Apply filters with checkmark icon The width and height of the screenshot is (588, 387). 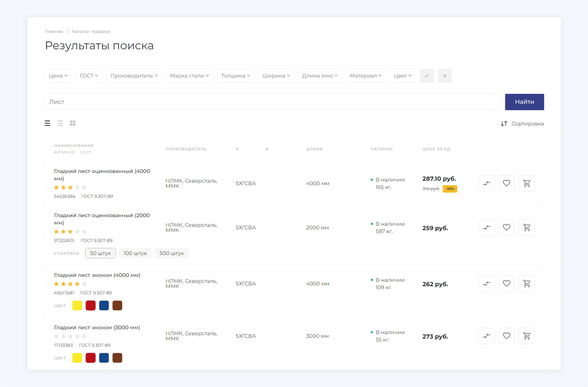(426, 76)
